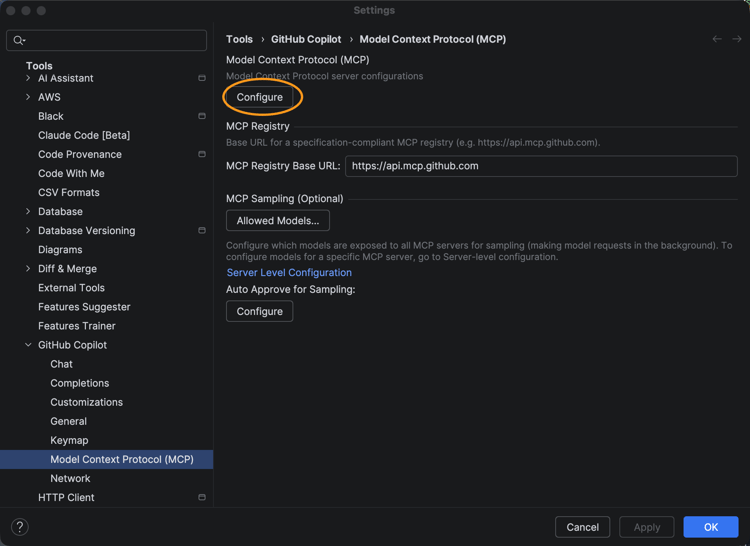Confirm settings with the OK button

(710, 527)
